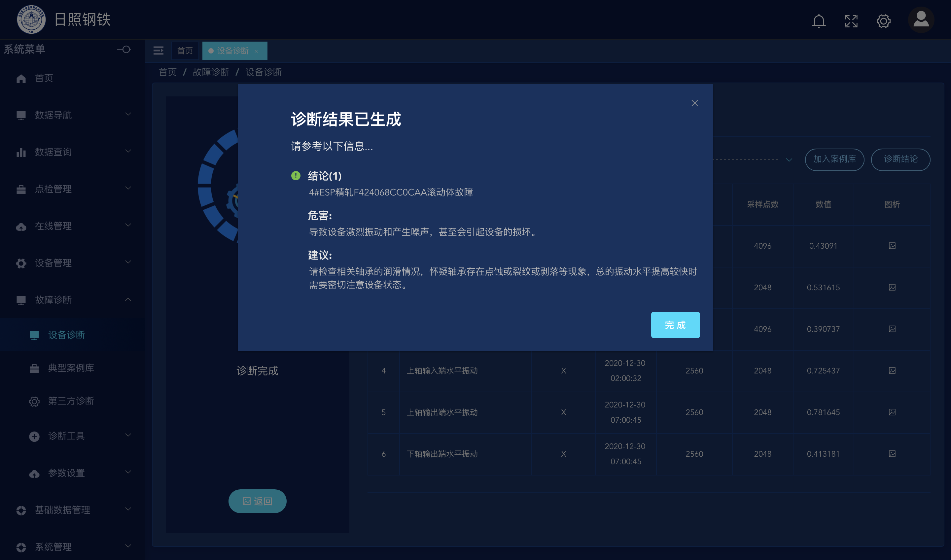Click the 图析 column header
The width and height of the screenshot is (951, 560).
[892, 204]
